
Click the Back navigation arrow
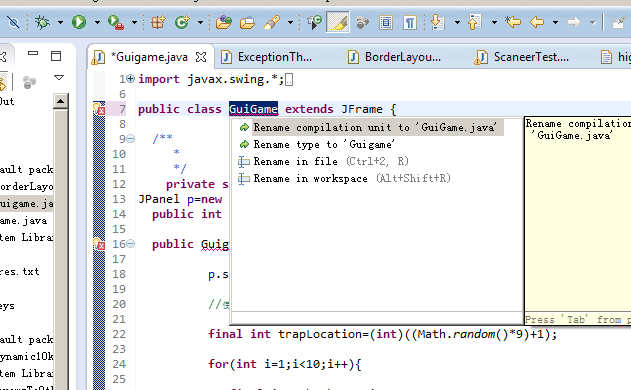537,22
